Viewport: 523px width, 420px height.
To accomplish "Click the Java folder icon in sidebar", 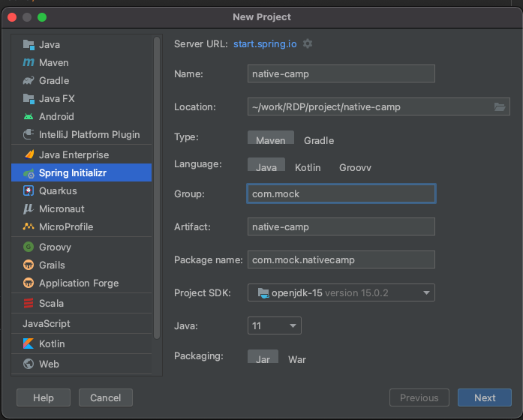I will [29, 45].
